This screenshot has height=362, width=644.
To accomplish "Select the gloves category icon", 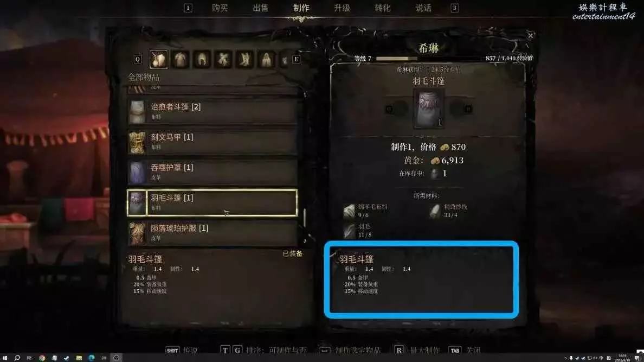I will point(223,60).
